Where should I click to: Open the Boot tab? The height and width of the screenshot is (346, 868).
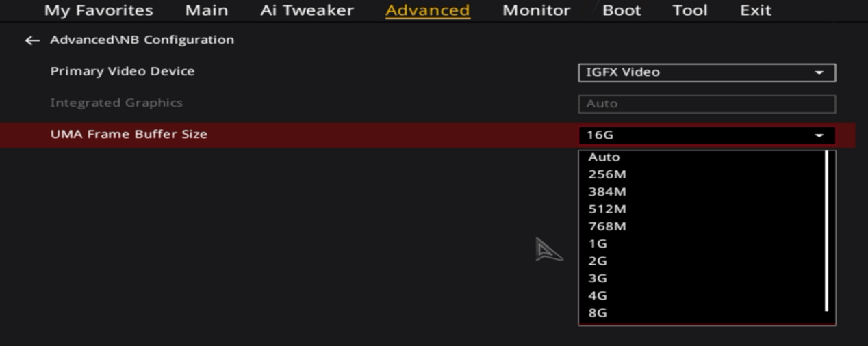click(x=622, y=10)
